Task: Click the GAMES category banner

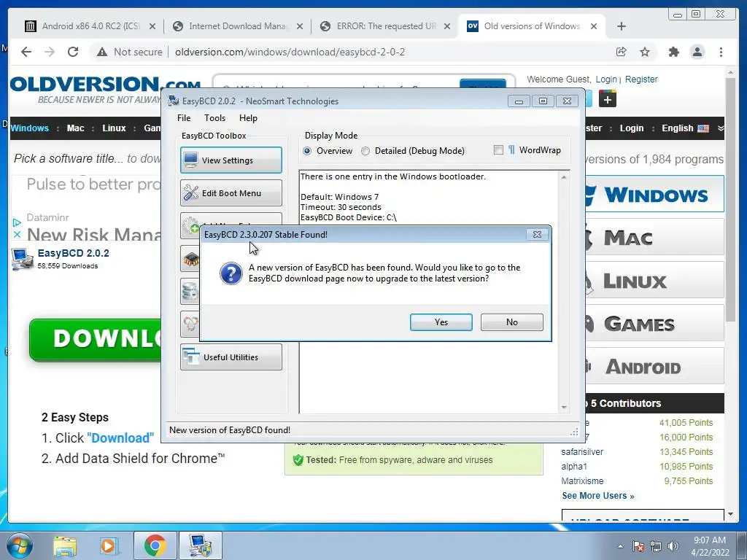Action: (x=655, y=323)
